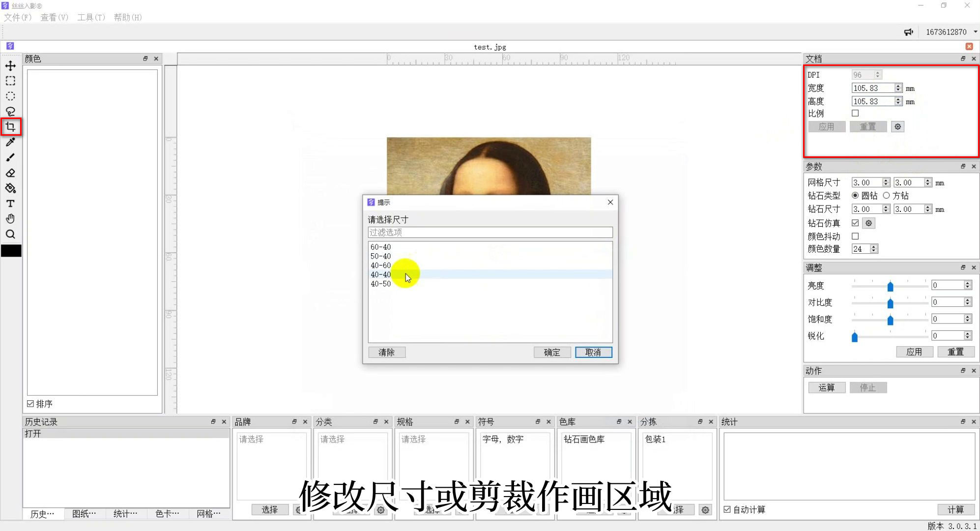The height and width of the screenshot is (531, 980).
Task: Select the crop tool in left toolbar
Action: coord(10,127)
